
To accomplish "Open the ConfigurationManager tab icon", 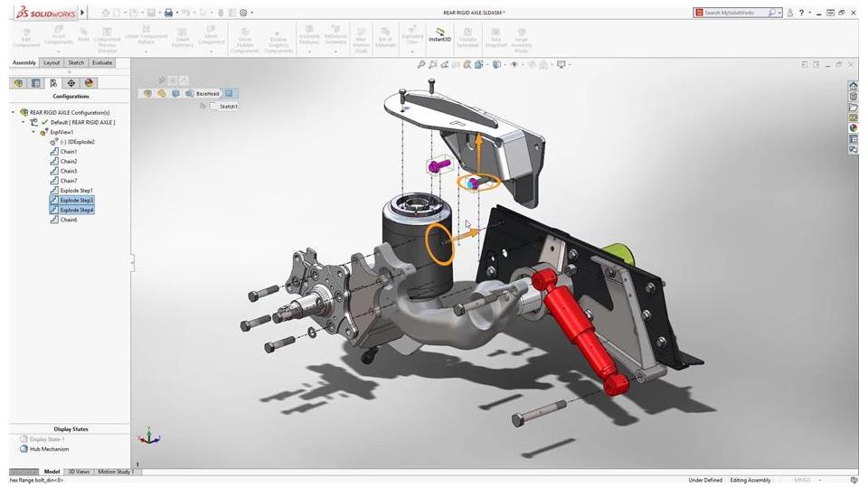I will coord(53,83).
